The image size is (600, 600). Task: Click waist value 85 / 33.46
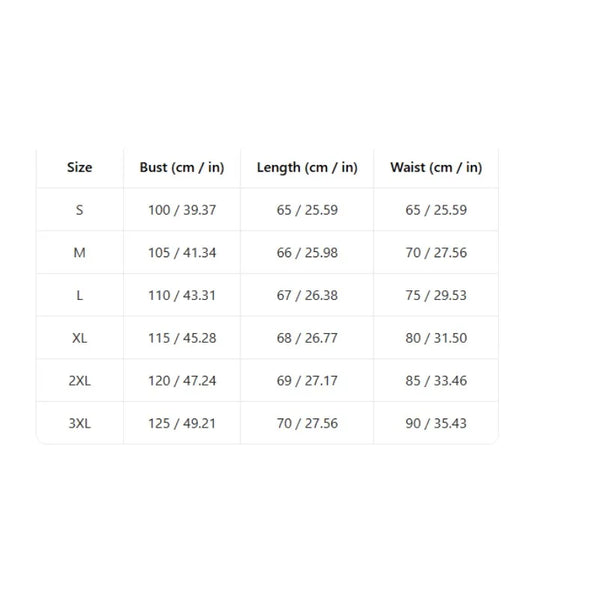click(x=436, y=381)
